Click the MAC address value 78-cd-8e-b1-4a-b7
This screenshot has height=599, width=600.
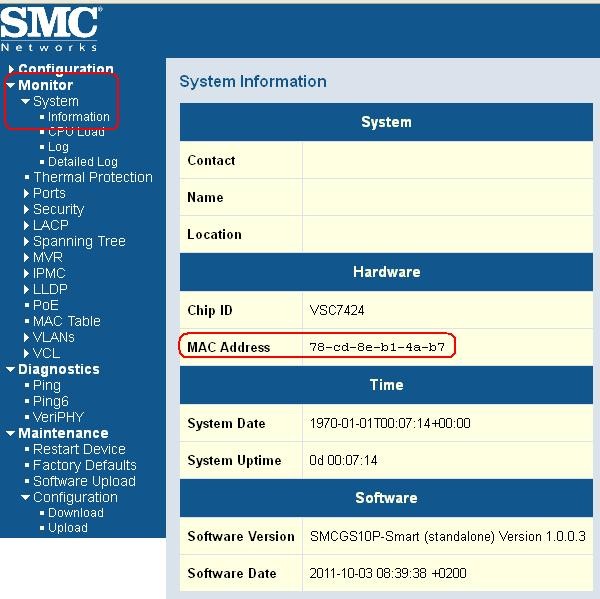pyautogui.click(x=377, y=347)
